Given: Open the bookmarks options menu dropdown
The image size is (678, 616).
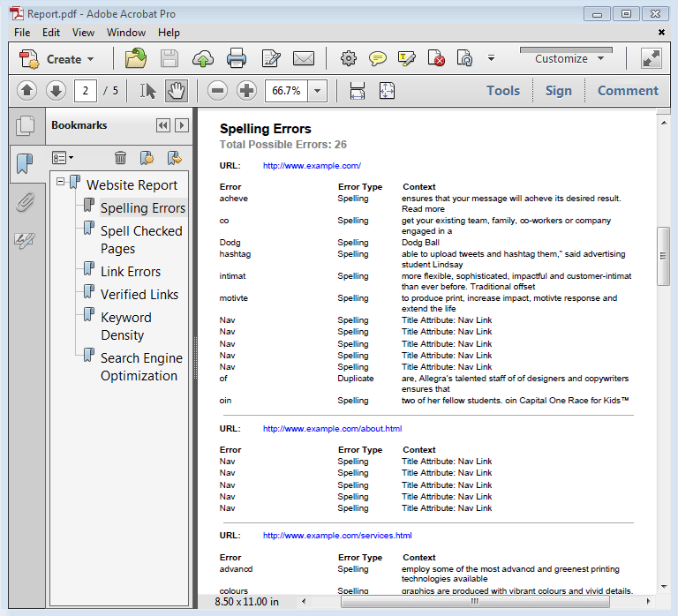Looking at the screenshot, I should [x=63, y=158].
